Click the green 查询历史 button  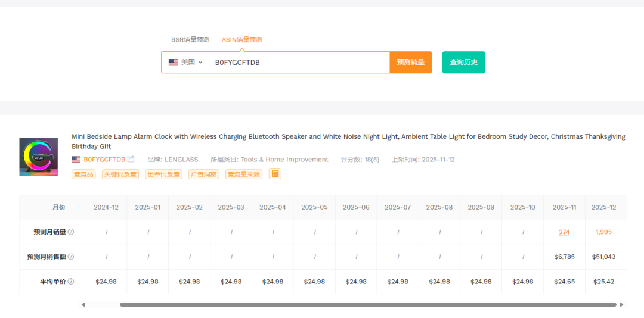coord(463,63)
